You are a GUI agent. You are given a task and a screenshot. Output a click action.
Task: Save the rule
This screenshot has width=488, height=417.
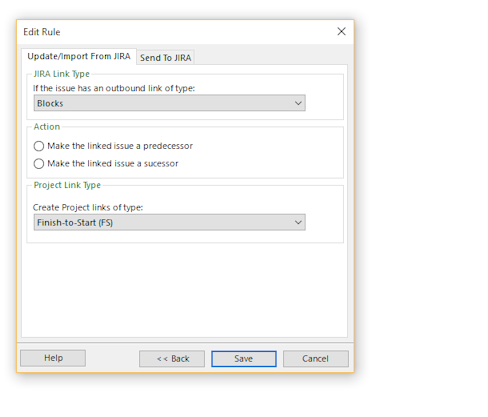[x=244, y=359]
